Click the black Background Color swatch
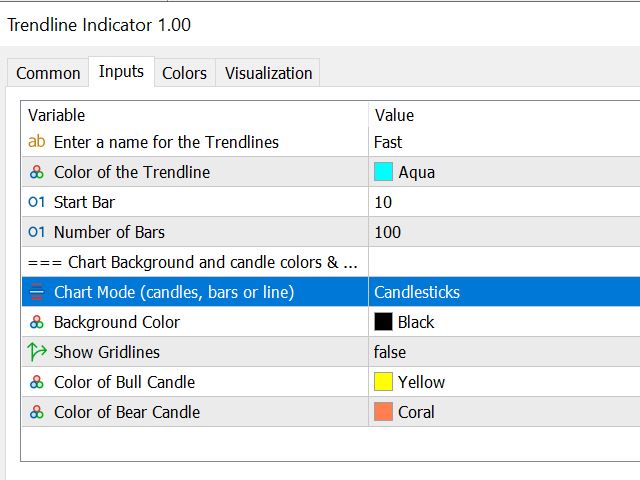The width and height of the screenshot is (640, 480). pyautogui.click(x=383, y=322)
